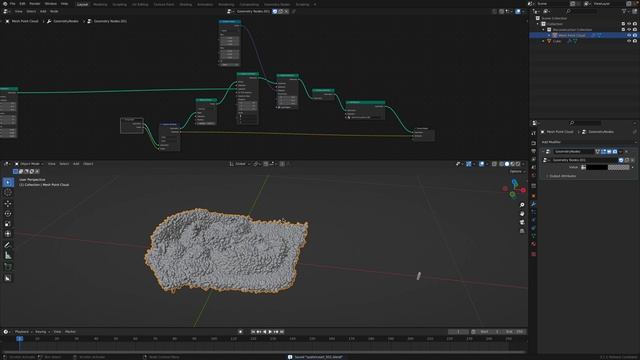Open the Global transform orientation dropdown
640x360 pixels.
click(239, 164)
